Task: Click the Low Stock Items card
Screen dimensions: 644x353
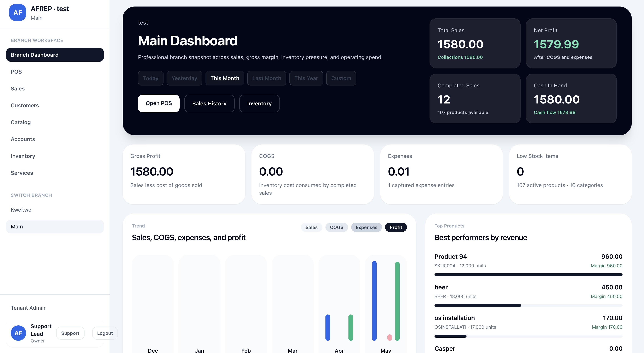Action: pos(570,174)
